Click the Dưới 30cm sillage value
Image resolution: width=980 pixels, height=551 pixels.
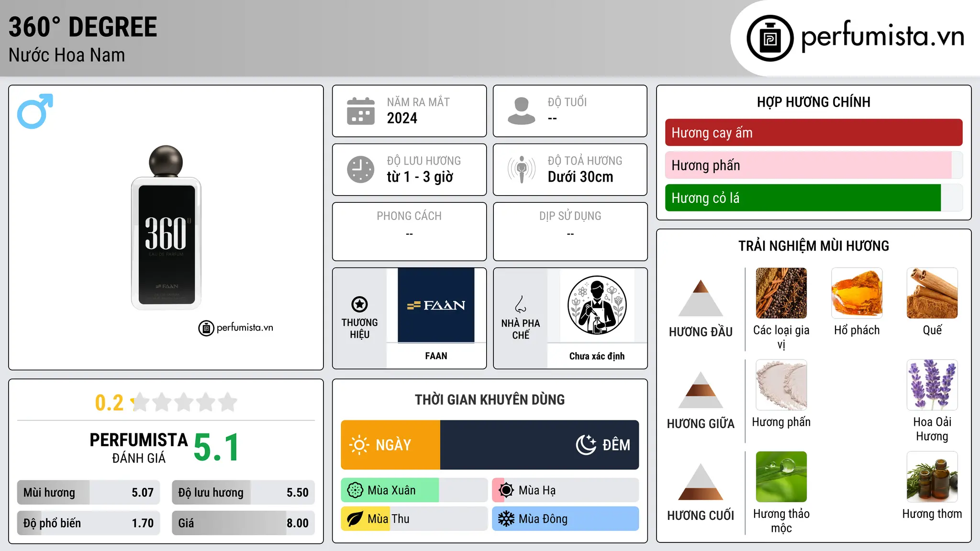tap(580, 177)
